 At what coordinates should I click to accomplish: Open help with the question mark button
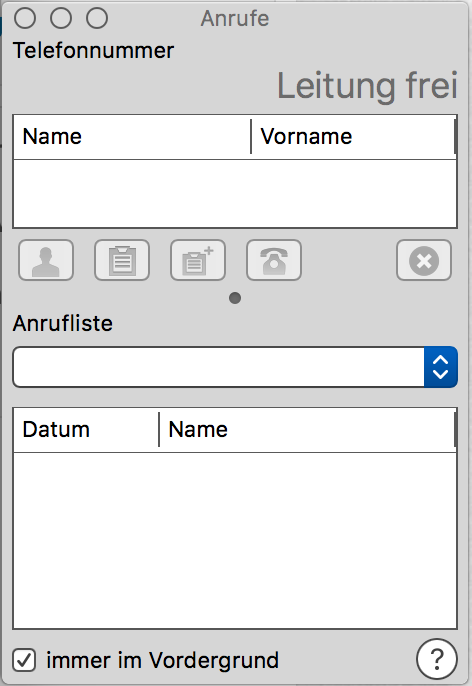click(x=437, y=659)
